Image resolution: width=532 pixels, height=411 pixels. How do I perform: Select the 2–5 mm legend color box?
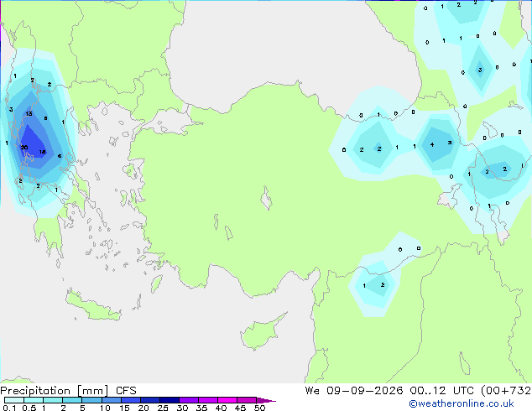click(72, 400)
